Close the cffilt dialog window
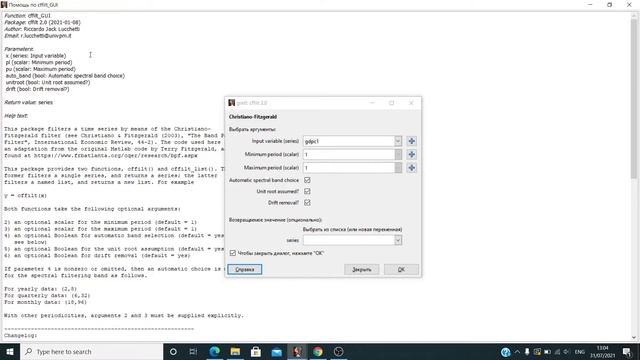Viewport: 640px width, 360px height. 411,103
